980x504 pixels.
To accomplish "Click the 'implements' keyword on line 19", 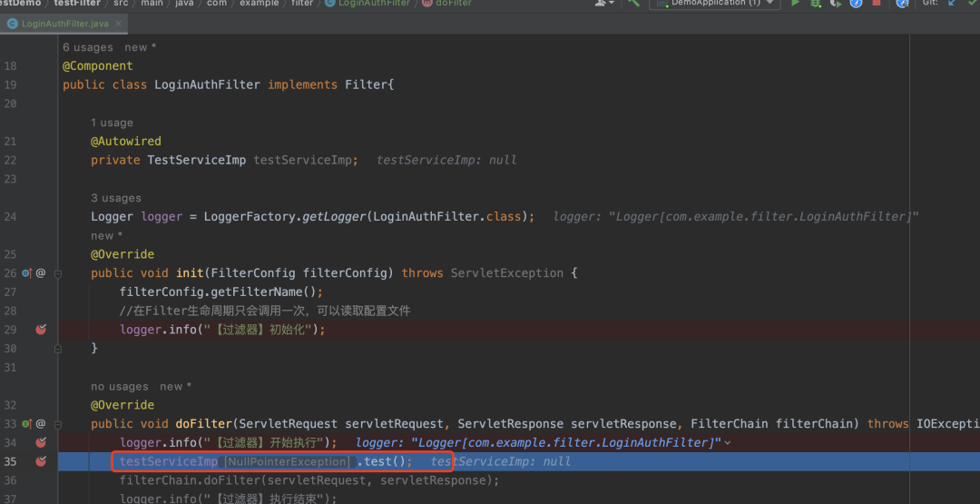I will (302, 85).
